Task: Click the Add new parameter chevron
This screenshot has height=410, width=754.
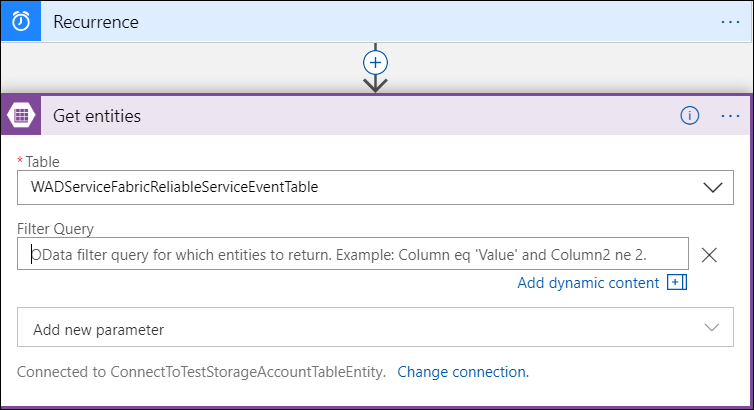Action: pyautogui.click(x=712, y=327)
